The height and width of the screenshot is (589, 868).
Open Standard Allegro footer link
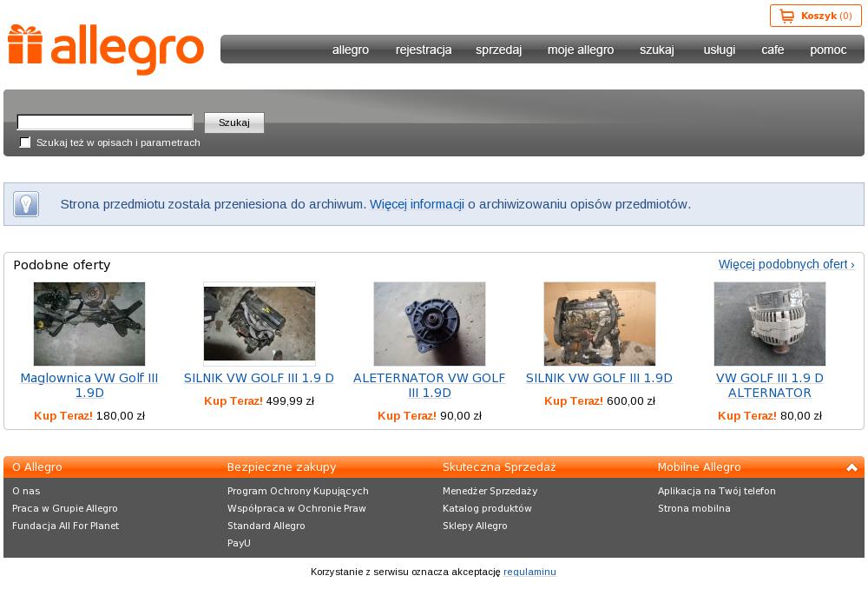(x=266, y=526)
